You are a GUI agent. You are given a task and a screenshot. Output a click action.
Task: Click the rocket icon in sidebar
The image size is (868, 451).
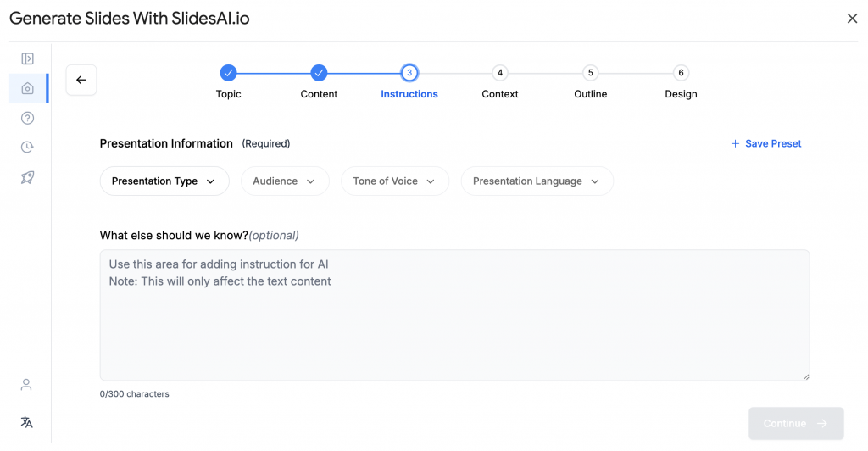click(x=27, y=177)
